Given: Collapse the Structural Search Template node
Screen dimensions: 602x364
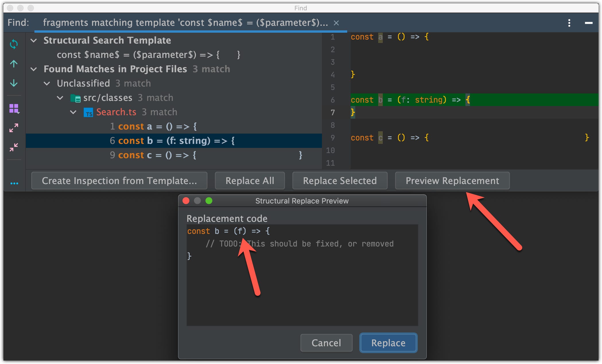Looking at the screenshot, I should point(34,40).
